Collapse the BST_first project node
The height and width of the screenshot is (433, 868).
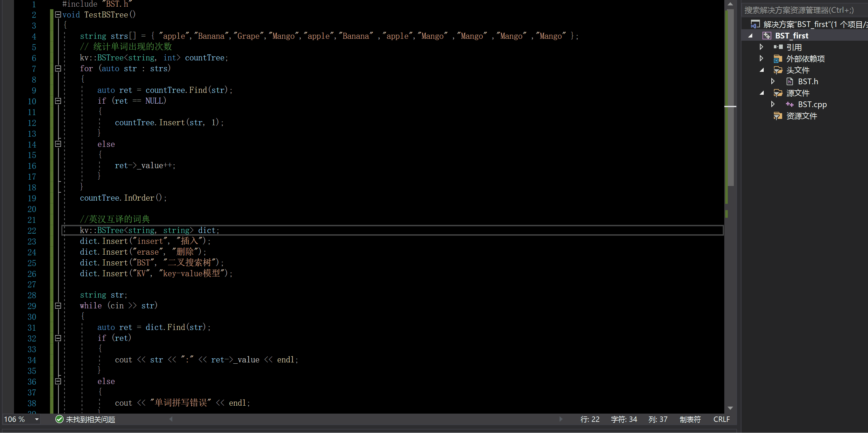coord(750,36)
